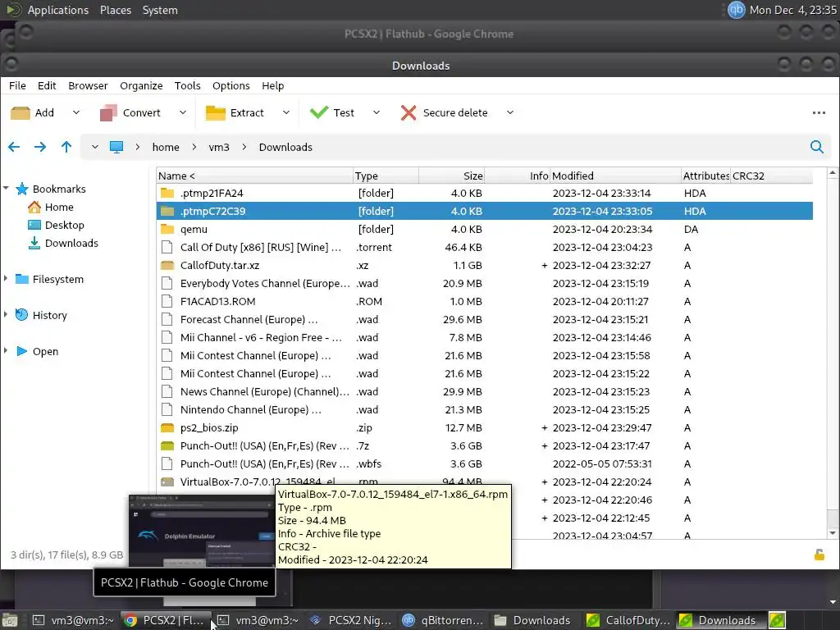The width and height of the screenshot is (840, 630).
Task: Click the CallofDuty.tar.xz archive icon
Action: [167, 265]
